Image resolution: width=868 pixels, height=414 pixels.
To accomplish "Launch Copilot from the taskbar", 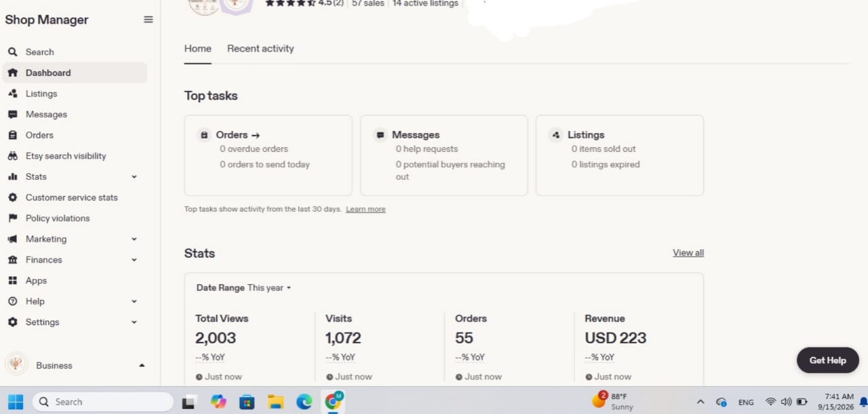I will 218,402.
